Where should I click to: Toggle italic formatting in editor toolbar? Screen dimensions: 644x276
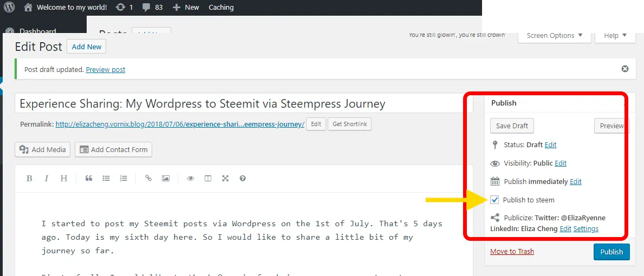[47, 179]
